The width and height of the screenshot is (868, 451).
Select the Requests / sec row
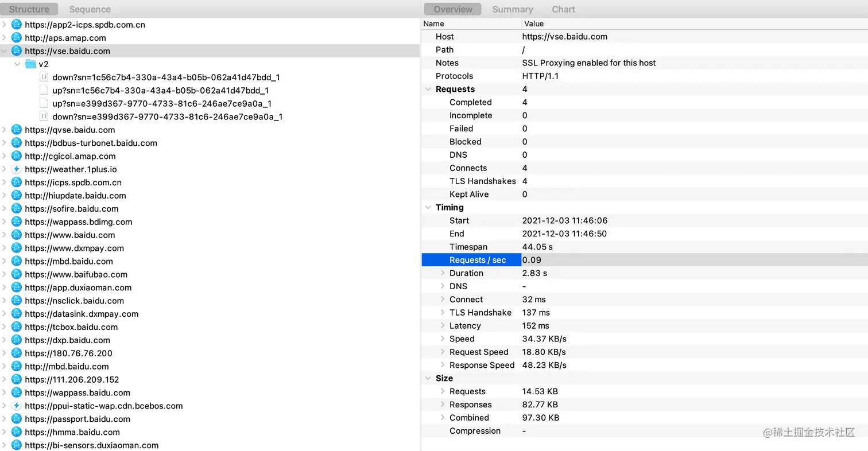645,260
